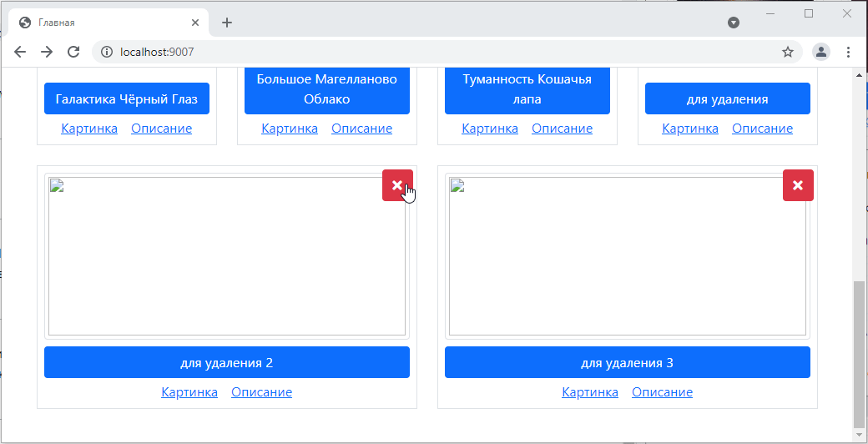This screenshot has height=444, width=868.
Task: Expand the tab search dropdown arrow
Action: tap(734, 23)
